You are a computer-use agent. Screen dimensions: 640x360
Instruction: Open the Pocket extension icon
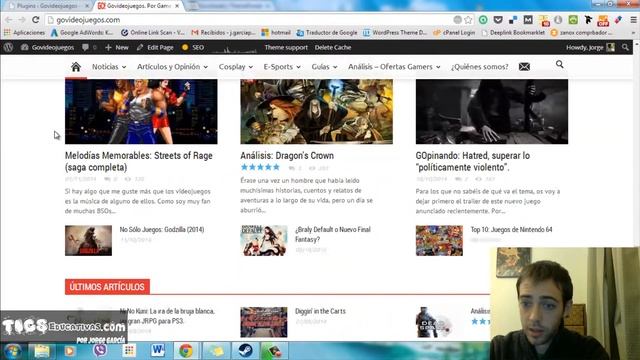(x=498, y=20)
